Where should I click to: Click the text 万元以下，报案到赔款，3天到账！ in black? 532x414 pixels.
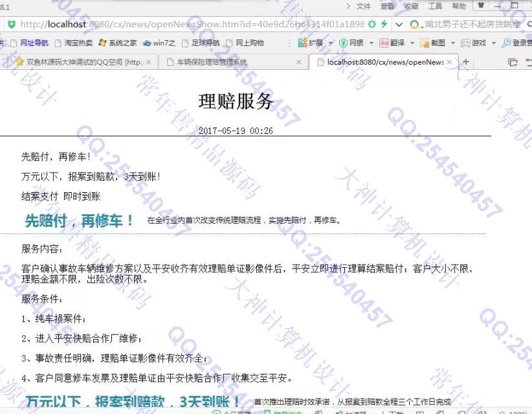point(91,177)
